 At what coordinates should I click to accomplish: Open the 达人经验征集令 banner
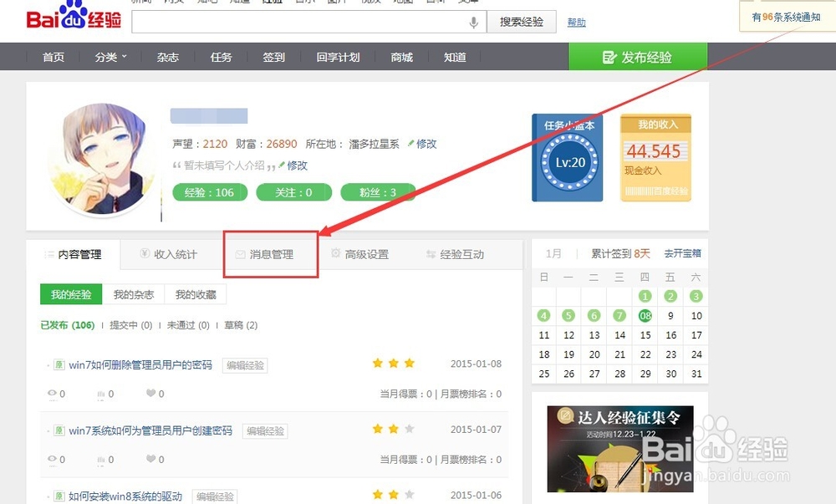[x=620, y=449]
